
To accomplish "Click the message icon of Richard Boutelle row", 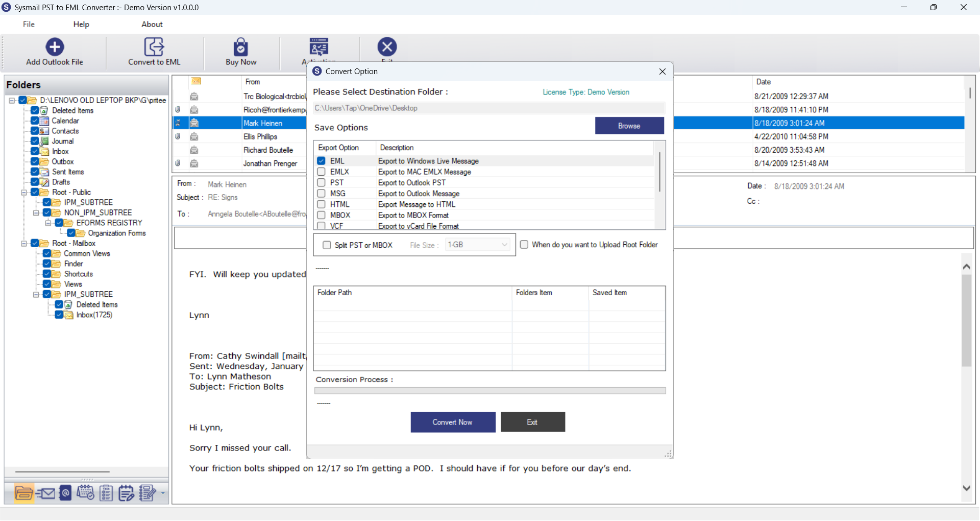I will [x=194, y=150].
